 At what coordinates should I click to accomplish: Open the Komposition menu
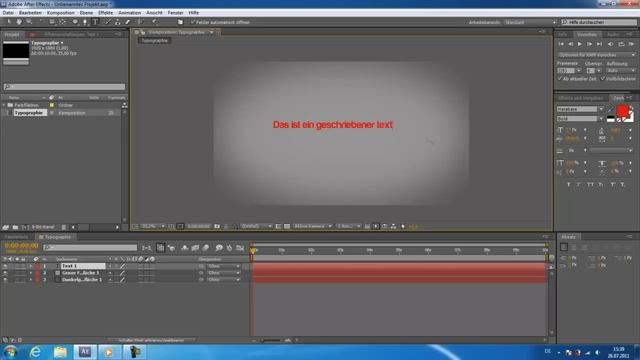click(x=60, y=13)
